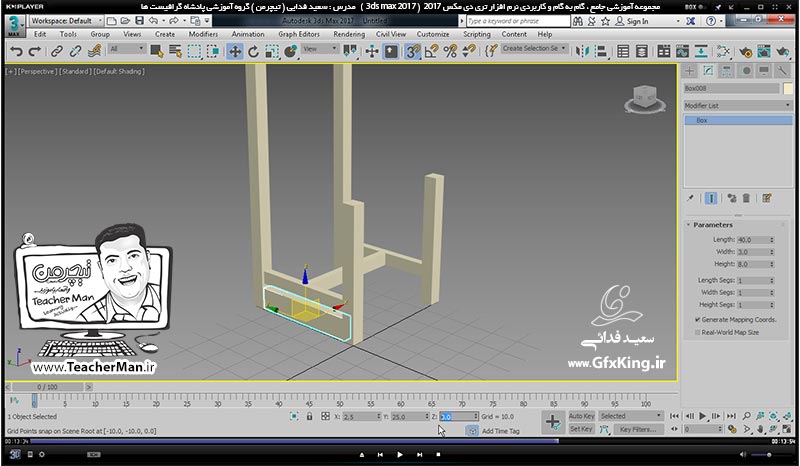Enable Real-World Map Size checkbox
800x466 pixels.
pos(697,332)
